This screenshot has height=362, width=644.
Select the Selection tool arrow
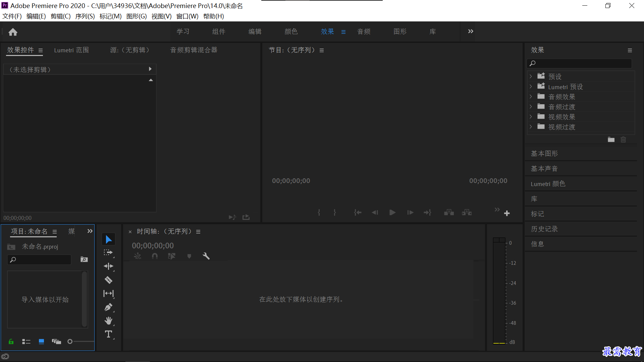click(x=109, y=239)
